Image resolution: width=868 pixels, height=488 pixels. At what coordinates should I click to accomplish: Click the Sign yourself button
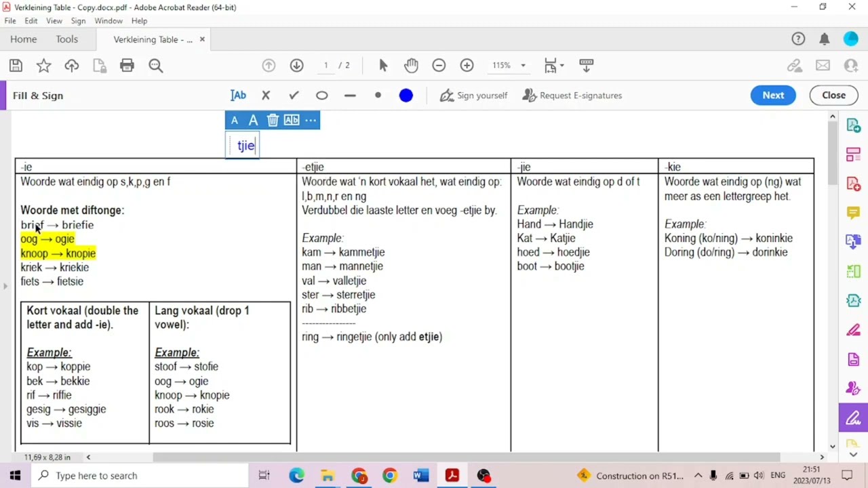[473, 96]
